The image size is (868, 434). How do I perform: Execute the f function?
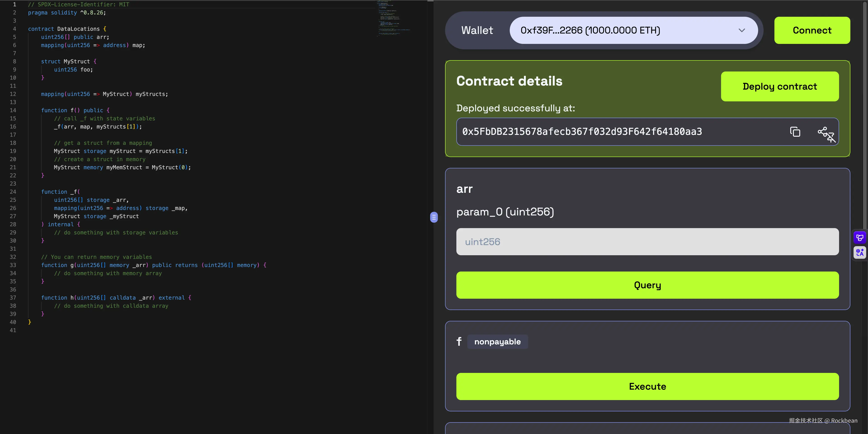pyautogui.click(x=647, y=386)
